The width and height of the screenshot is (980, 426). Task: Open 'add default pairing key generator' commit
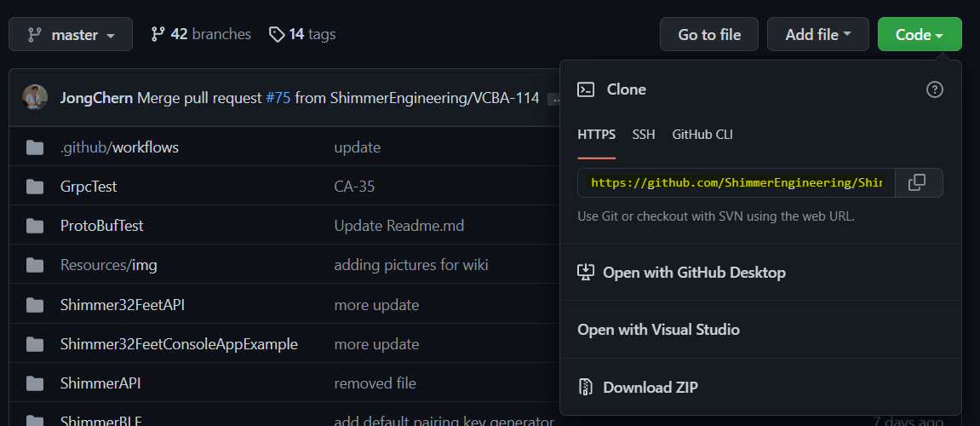[x=444, y=421]
